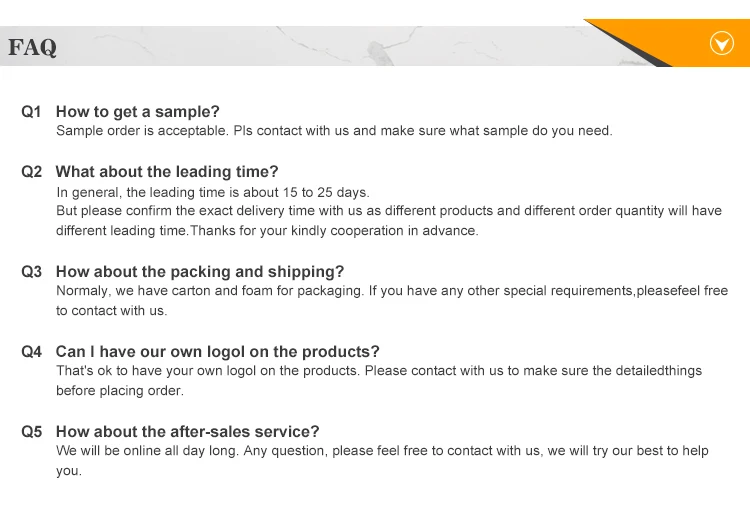
Task: Open the "What about the leading time?" question
Action: 167,172
